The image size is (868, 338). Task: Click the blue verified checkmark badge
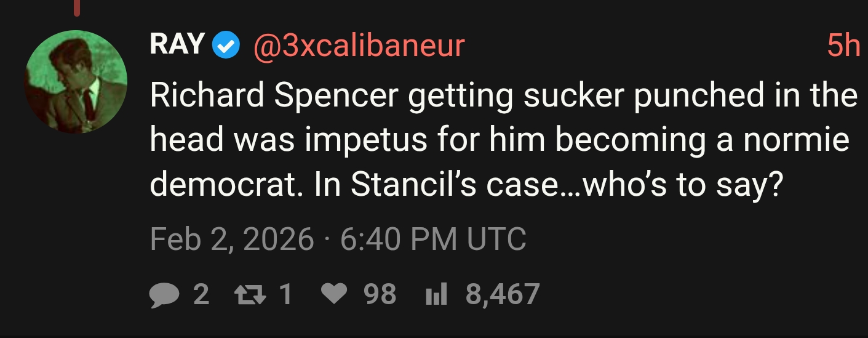(x=226, y=46)
